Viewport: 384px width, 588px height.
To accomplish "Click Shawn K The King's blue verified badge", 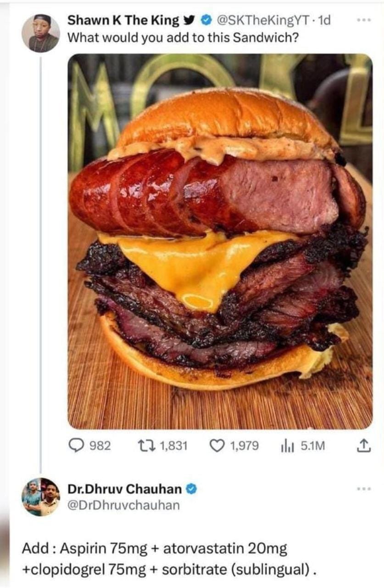I will tap(207, 21).
